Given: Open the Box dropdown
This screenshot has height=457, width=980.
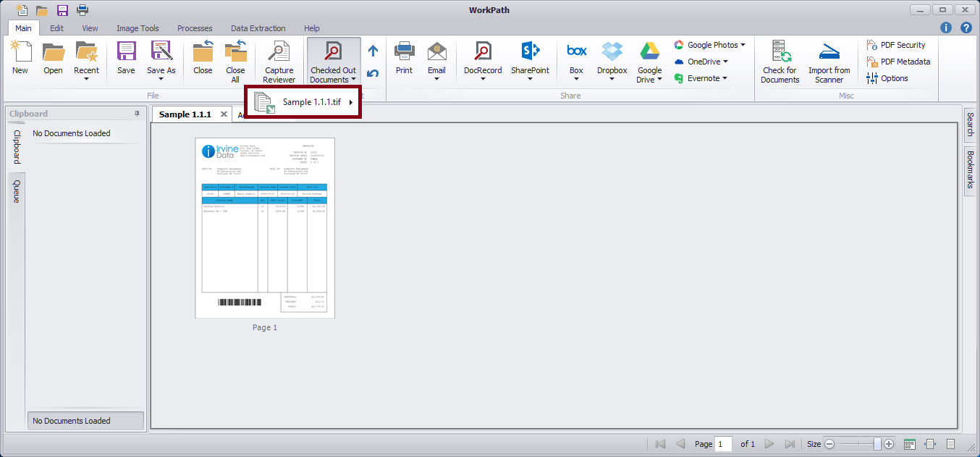Looking at the screenshot, I should 576,79.
